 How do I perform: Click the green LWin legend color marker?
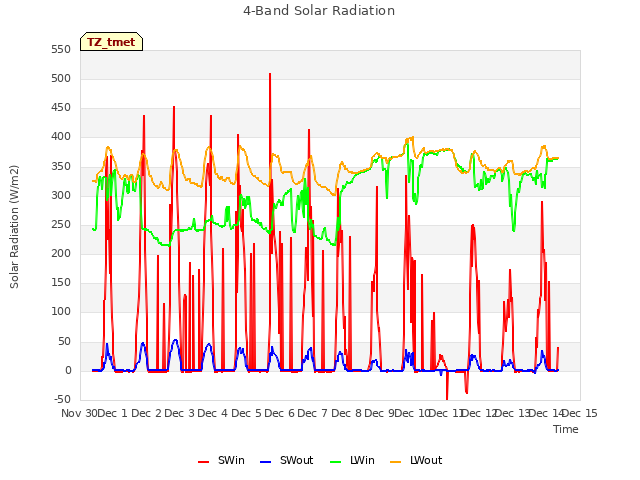tap(335, 462)
